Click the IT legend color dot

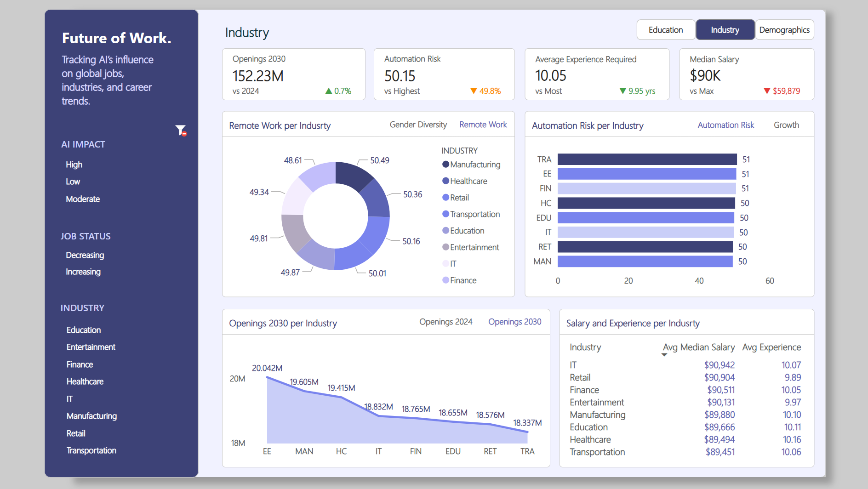tap(445, 263)
